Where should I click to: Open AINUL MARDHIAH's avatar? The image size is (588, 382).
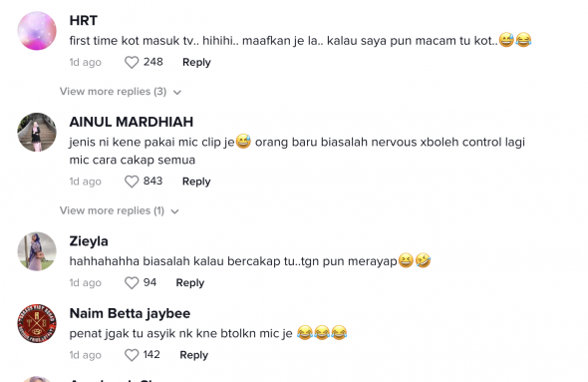click(x=37, y=132)
